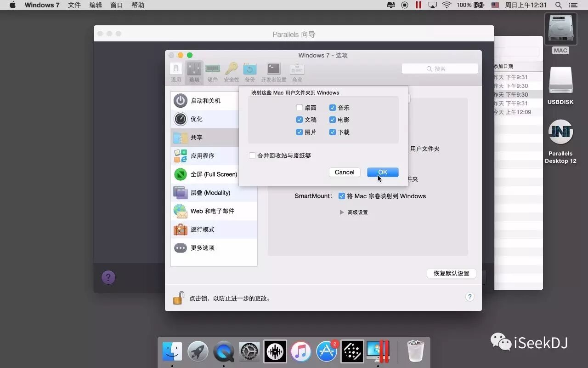Confirm folder mapping with the OK button
Screen dimensions: 588x368
pyautogui.click(x=383, y=172)
